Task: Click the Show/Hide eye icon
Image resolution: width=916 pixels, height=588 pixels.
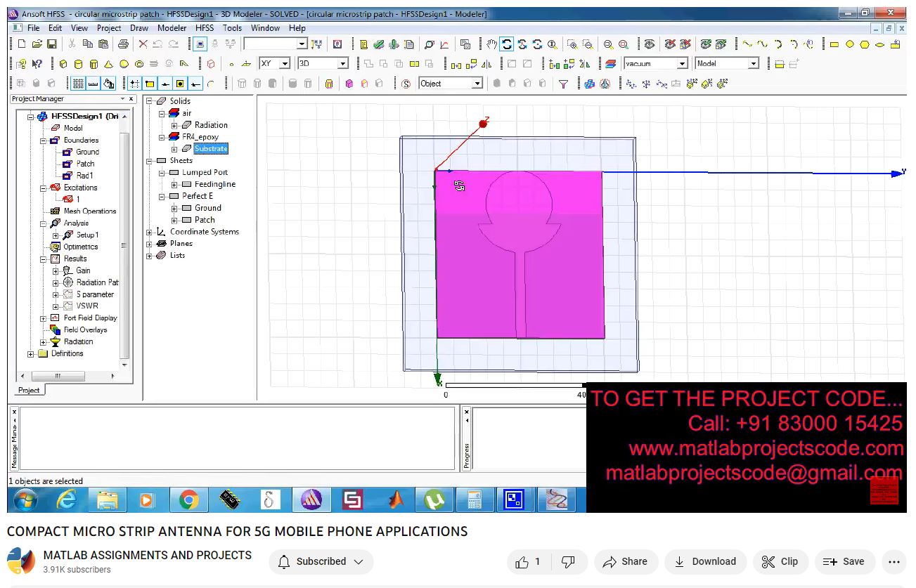Action: click(650, 44)
